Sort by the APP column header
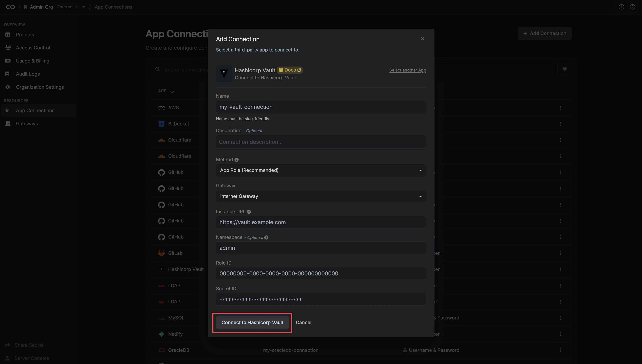The height and width of the screenshot is (364, 642). [x=166, y=91]
